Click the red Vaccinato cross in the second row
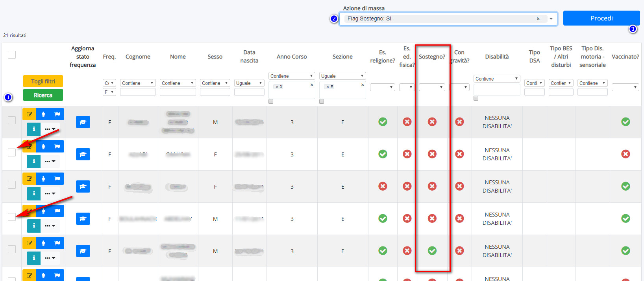644x281 pixels. 625,154
